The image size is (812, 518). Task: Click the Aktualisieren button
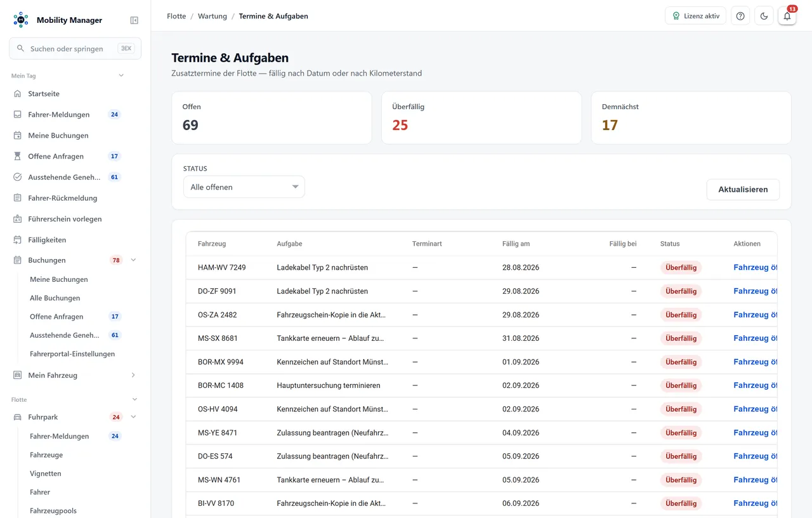point(743,189)
